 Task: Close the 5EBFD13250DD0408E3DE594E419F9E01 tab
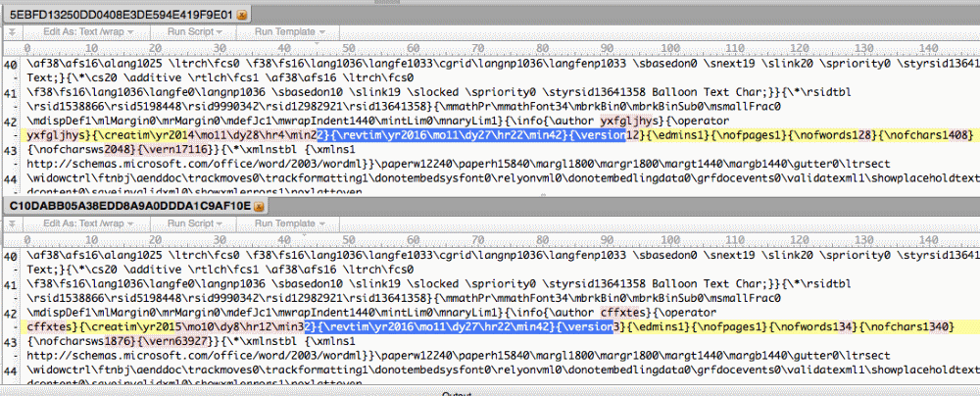(242, 14)
